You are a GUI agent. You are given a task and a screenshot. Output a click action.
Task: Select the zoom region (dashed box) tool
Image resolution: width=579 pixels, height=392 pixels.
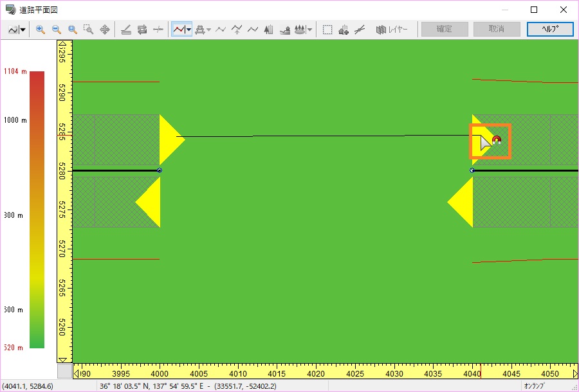[x=88, y=30]
